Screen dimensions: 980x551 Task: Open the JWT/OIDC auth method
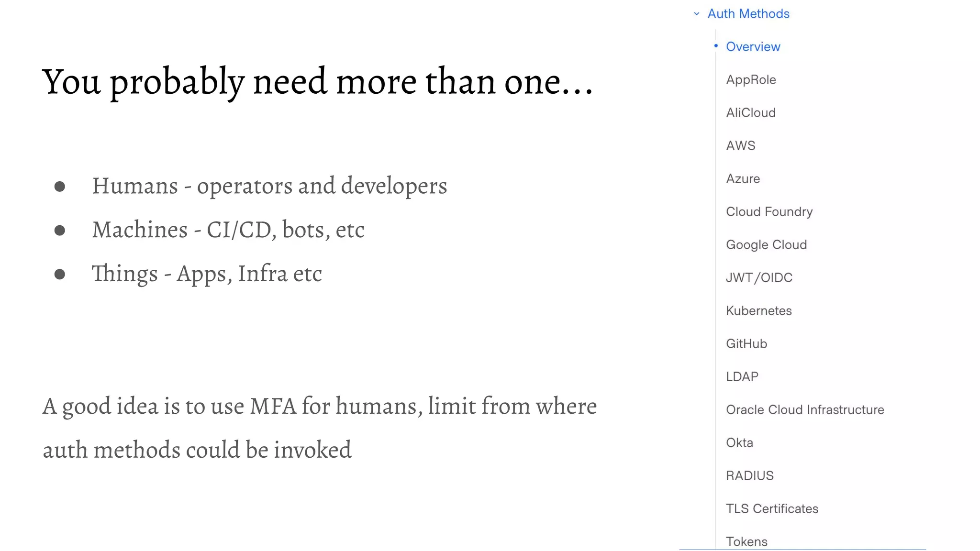(x=759, y=278)
